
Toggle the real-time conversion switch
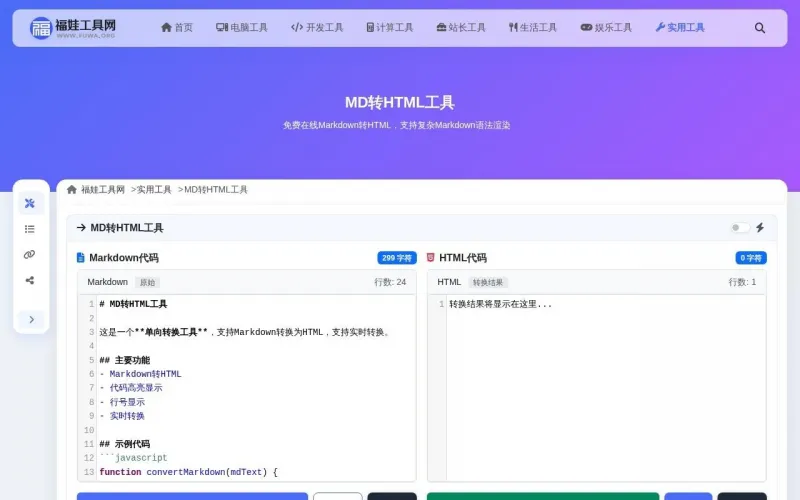[x=740, y=228]
